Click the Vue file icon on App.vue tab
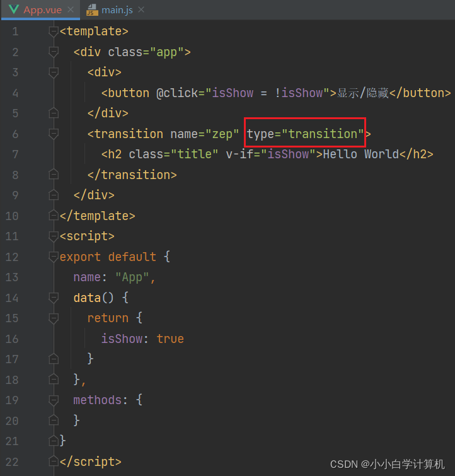This screenshot has height=476, width=455. click(14, 9)
